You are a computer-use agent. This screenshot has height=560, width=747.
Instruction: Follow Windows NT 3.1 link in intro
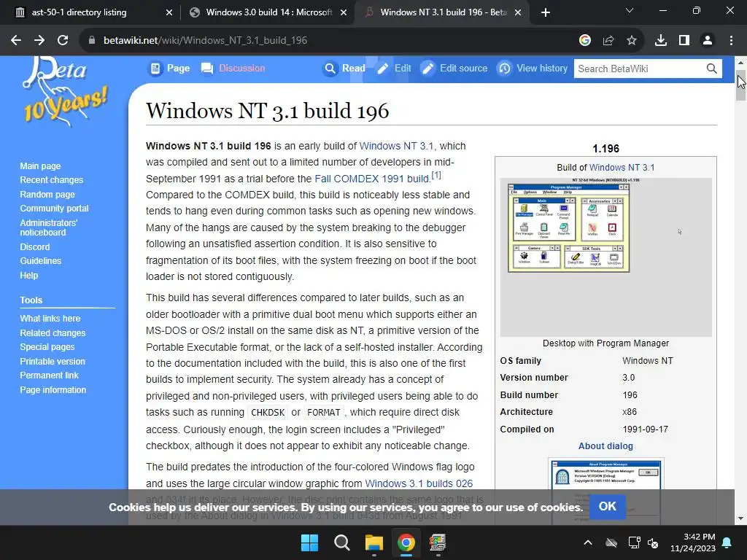[396, 146]
